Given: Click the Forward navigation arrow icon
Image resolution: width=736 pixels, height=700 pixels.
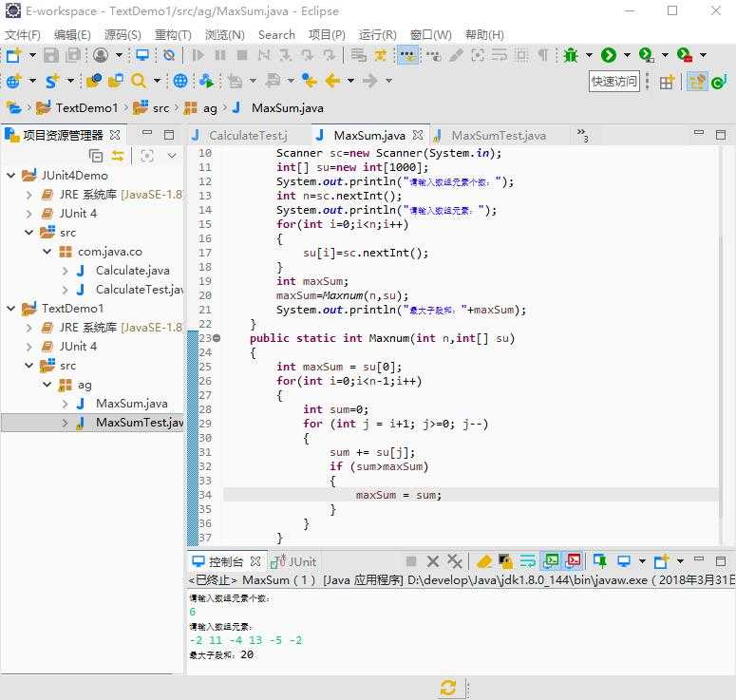Looking at the screenshot, I should pyautogui.click(x=370, y=81).
